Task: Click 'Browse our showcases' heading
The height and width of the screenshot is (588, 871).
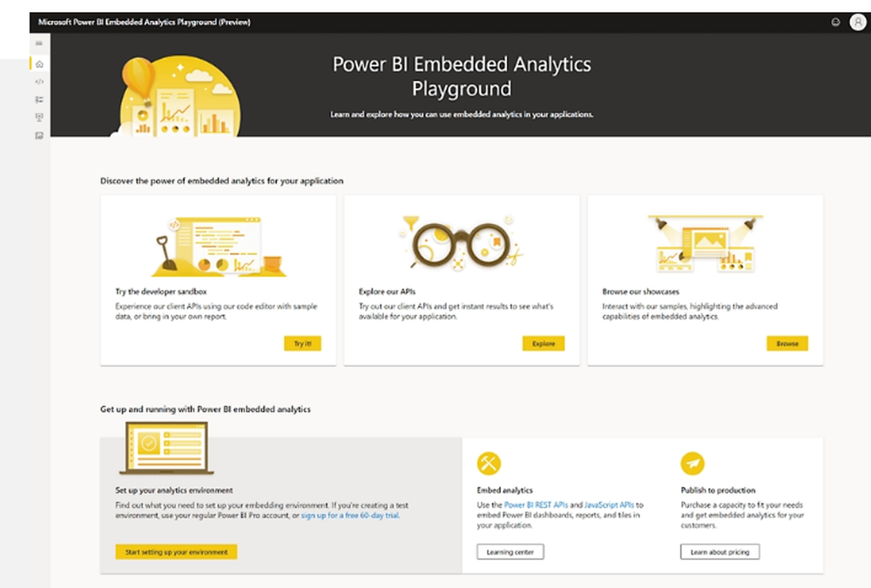Action: [x=640, y=291]
